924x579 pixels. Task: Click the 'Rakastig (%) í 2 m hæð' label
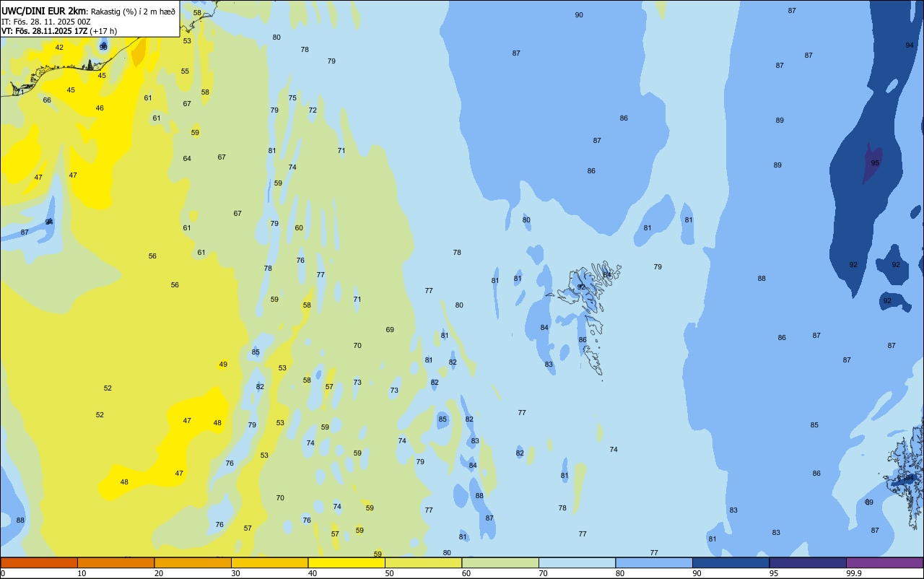pos(134,11)
